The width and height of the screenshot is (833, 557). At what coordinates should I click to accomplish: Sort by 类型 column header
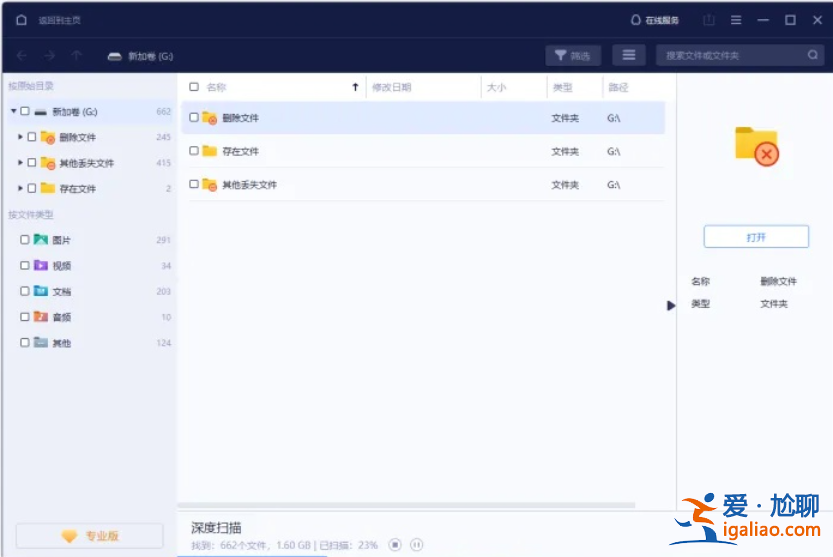pyautogui.click(x=563, y=87)
